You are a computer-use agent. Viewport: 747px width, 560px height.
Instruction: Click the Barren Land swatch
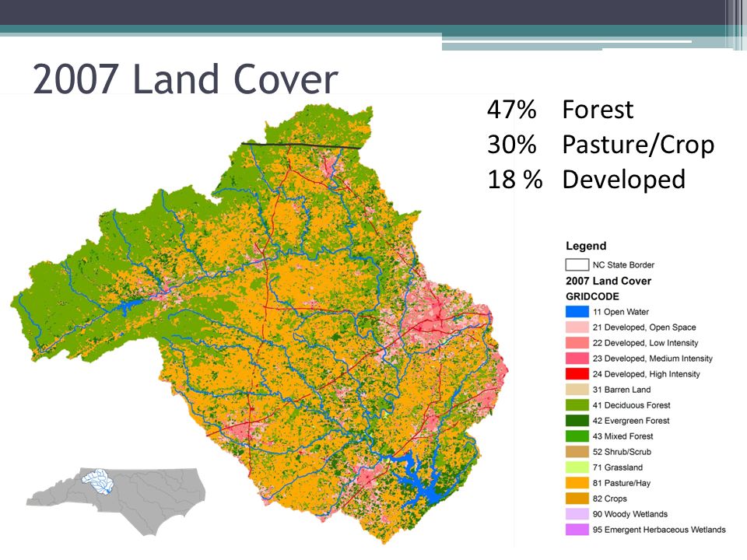577,390
